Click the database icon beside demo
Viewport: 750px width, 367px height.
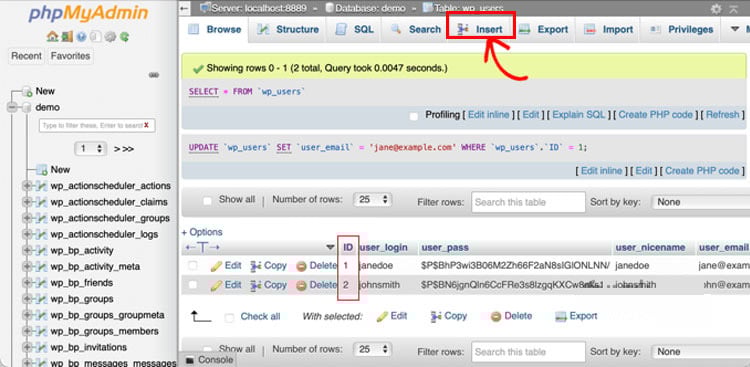coord(27,108)
